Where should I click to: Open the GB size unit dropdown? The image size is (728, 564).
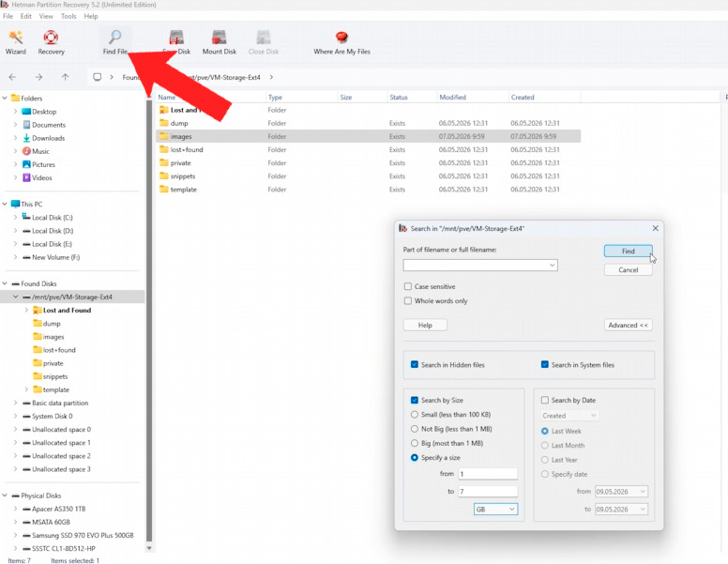(495, 510)
